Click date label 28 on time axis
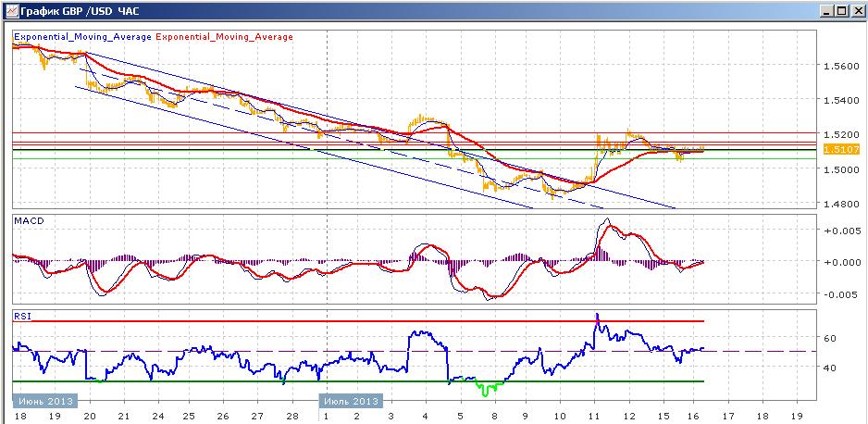This screenshot has width=868, height=424. [x=293, y=416]
